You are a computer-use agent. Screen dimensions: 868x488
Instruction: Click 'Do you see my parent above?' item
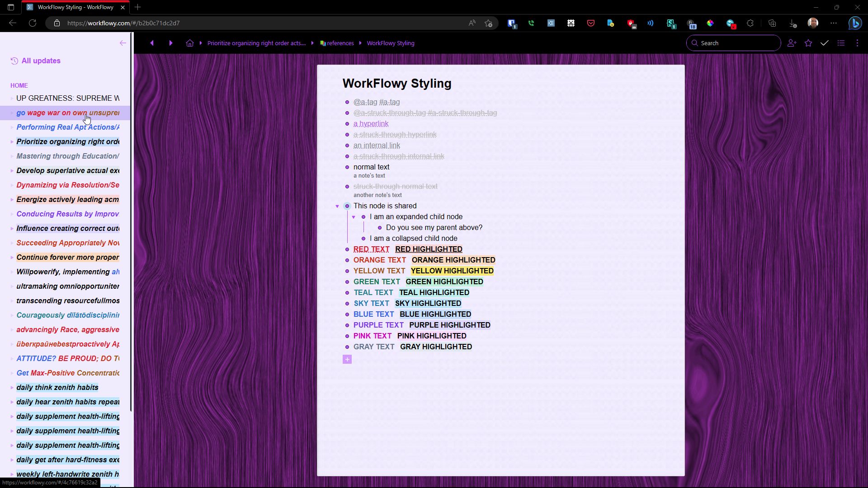434,228
